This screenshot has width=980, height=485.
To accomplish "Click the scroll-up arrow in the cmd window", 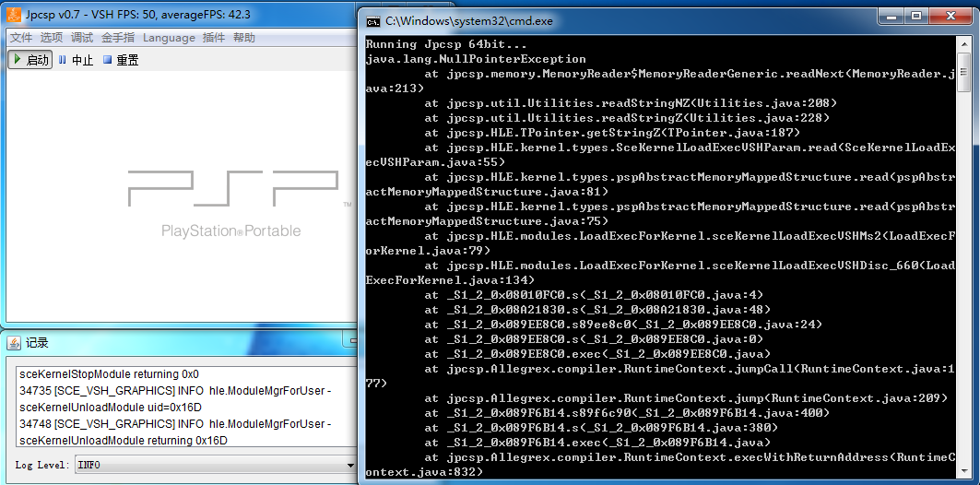I will pos(964,43).
